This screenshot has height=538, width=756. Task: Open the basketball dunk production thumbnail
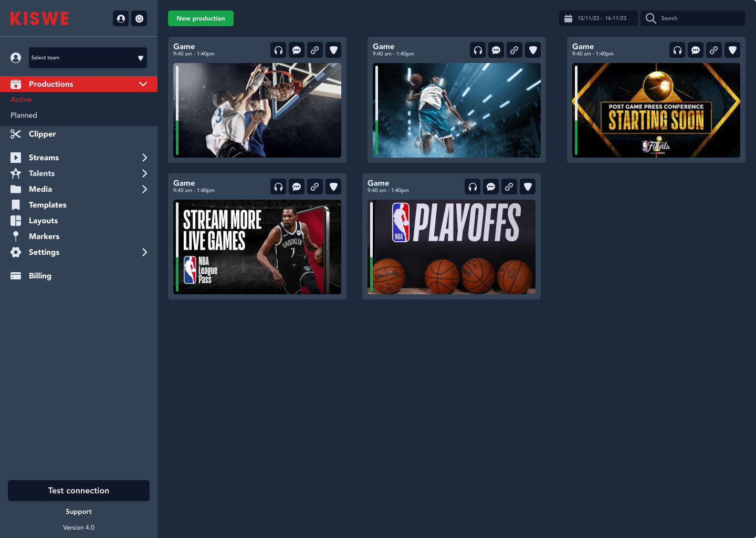[257, 110]
